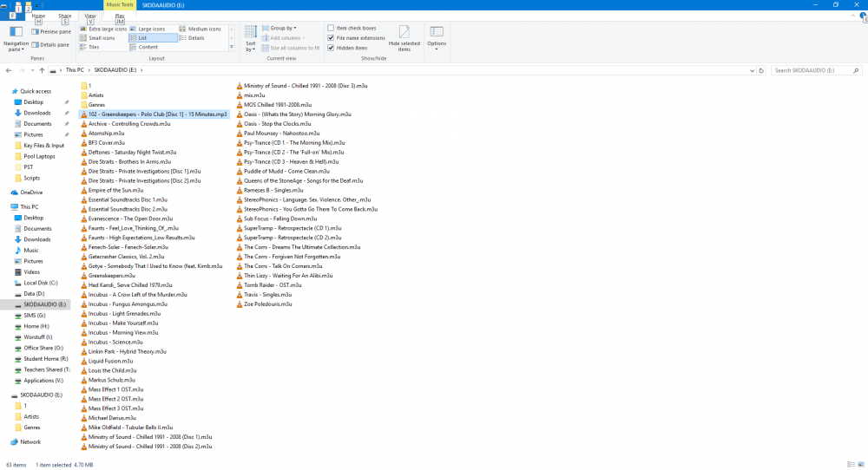Toggle Hidden items checkbox
The height and width of the screenshot is (470, 868).
331,48
